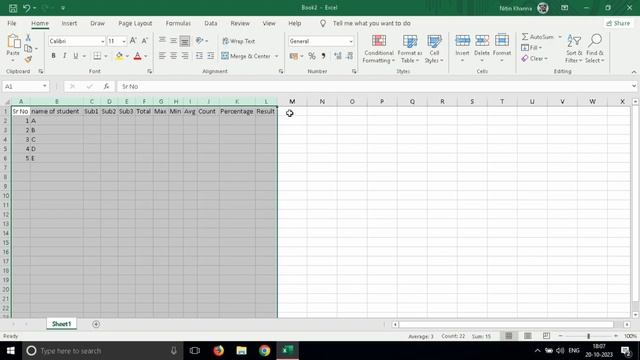640x360 pixels.
Task: Click AutoSum button
Action: [x=538, y=37]
